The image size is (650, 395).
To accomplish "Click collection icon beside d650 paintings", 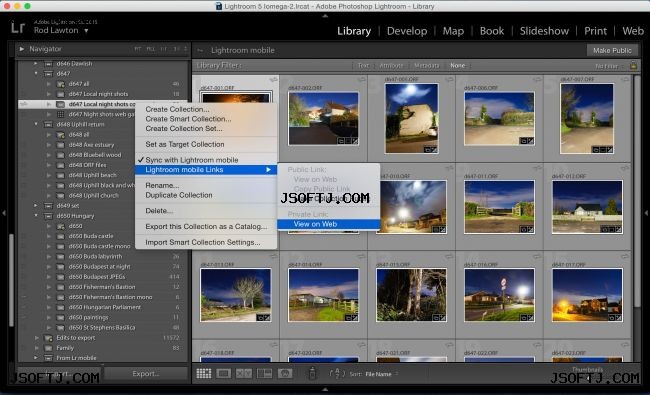I will point(61,317).
